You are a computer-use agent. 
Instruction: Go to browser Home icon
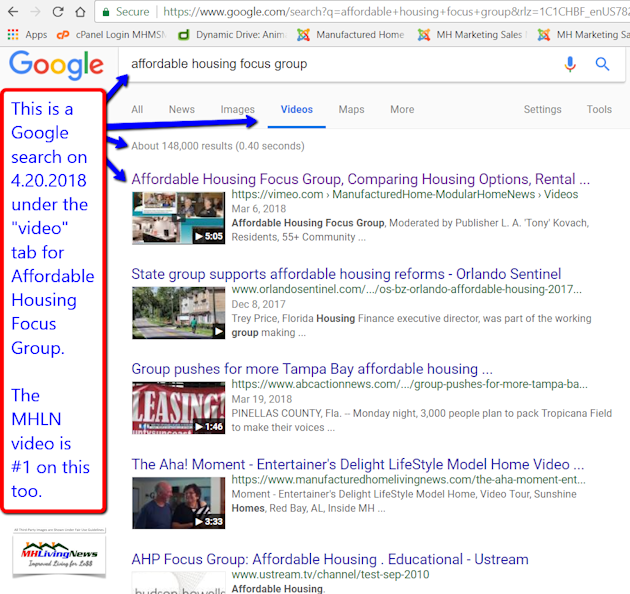pyautogui.click(x=80, y=12)
